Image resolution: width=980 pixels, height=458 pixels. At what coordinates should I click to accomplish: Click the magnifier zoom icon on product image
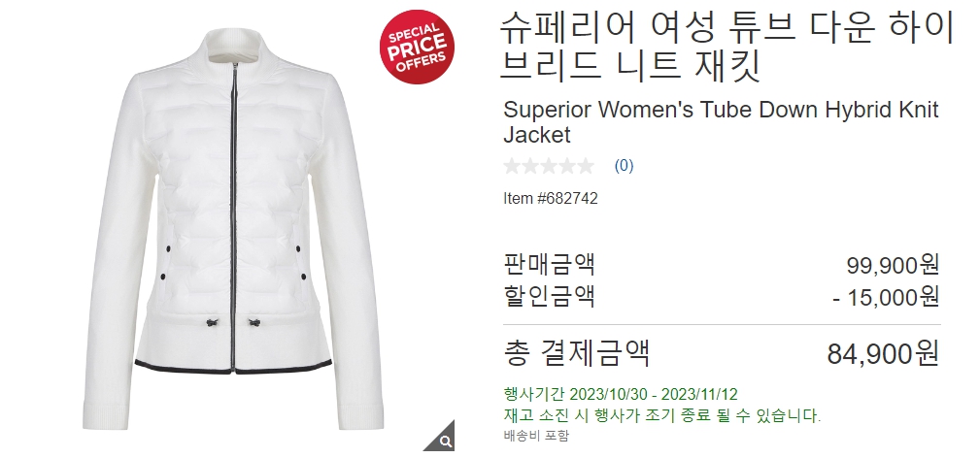445,442
